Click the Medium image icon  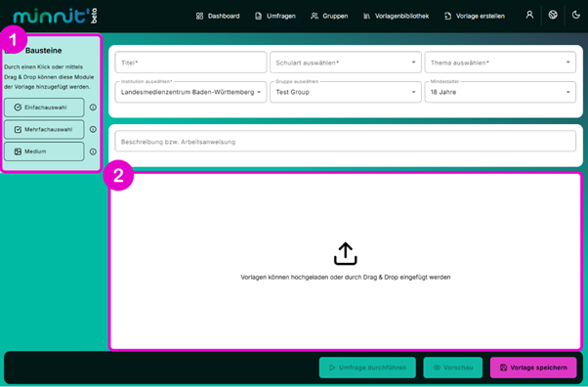pos(18,151)
